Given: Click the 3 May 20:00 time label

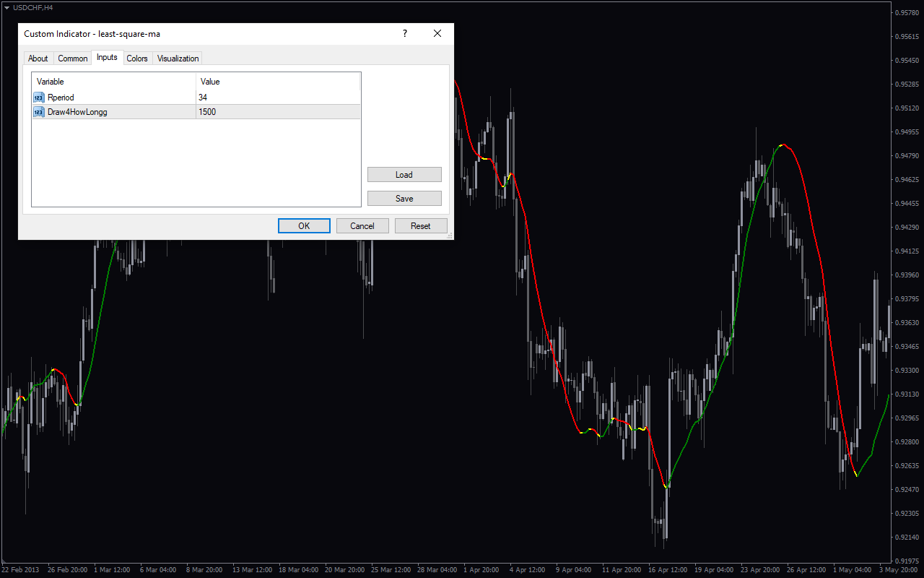Looking at the screenshot, I should click(899, 570).
